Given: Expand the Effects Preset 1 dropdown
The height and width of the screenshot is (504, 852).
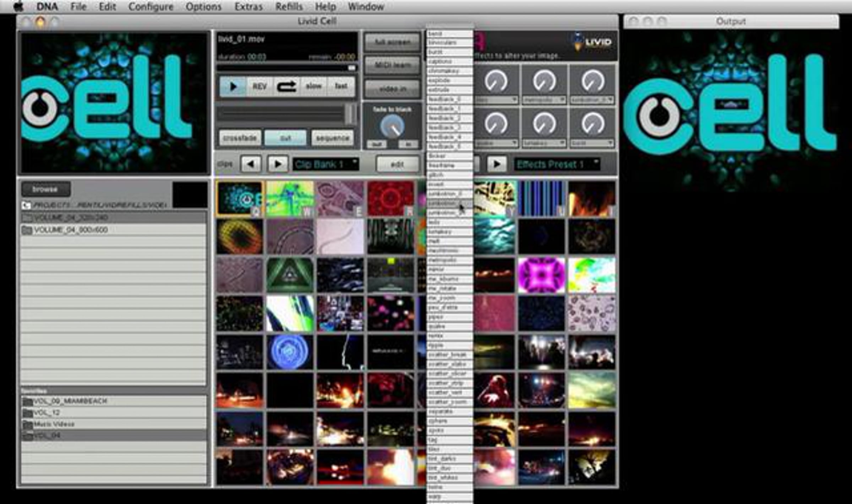Looking at the screenshot, I should 557,164.
